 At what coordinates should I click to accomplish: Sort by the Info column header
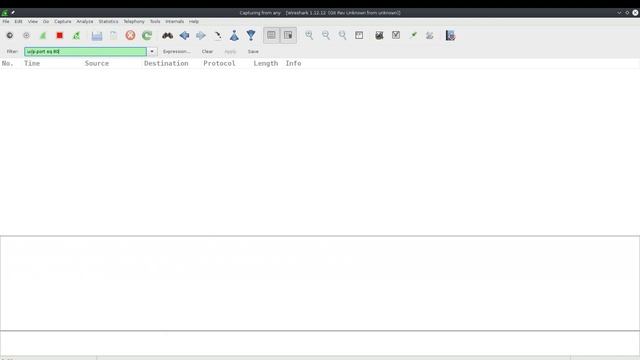[x=293, y=63]
